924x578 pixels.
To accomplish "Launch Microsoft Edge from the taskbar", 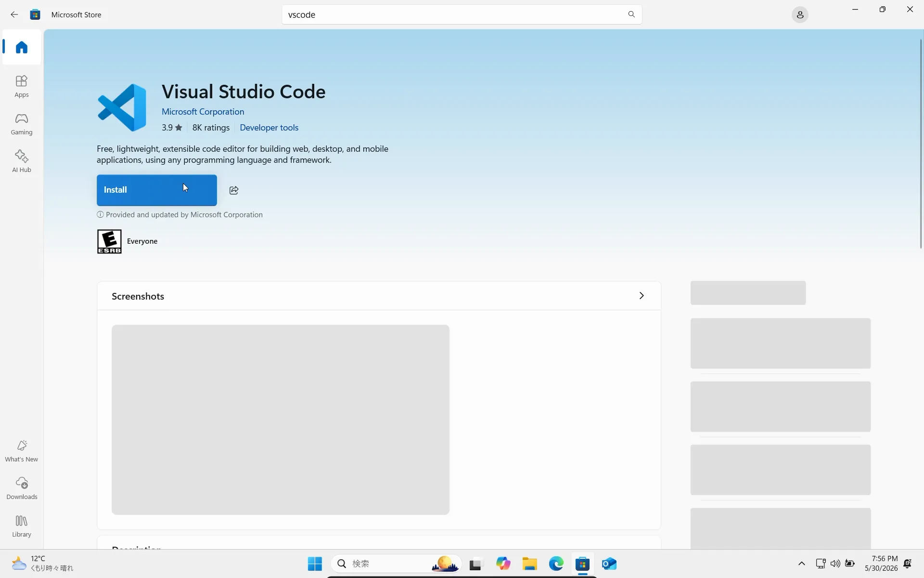I will 556,564.
